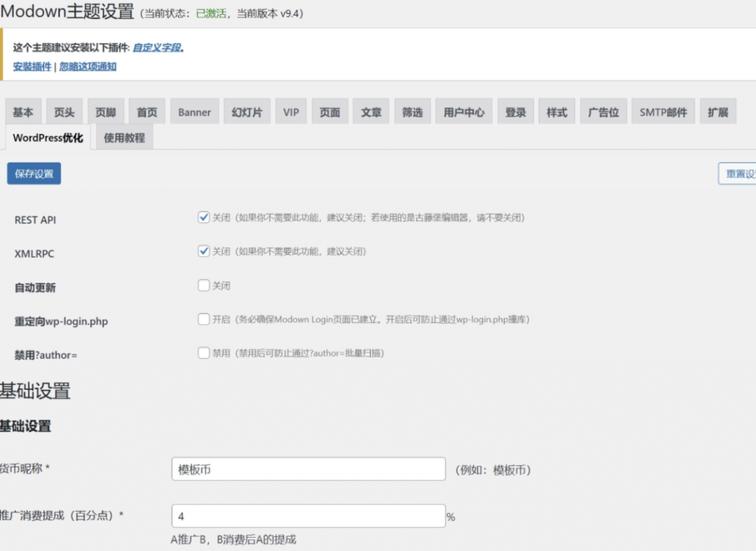756x551 pixels.
Task: Click the REST API label
Action: click(35, 220)
